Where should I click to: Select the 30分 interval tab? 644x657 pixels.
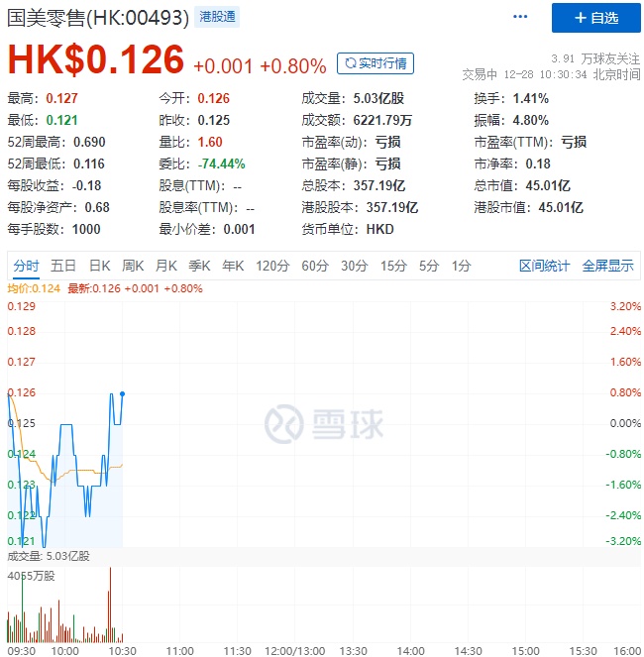pos(354,266)
